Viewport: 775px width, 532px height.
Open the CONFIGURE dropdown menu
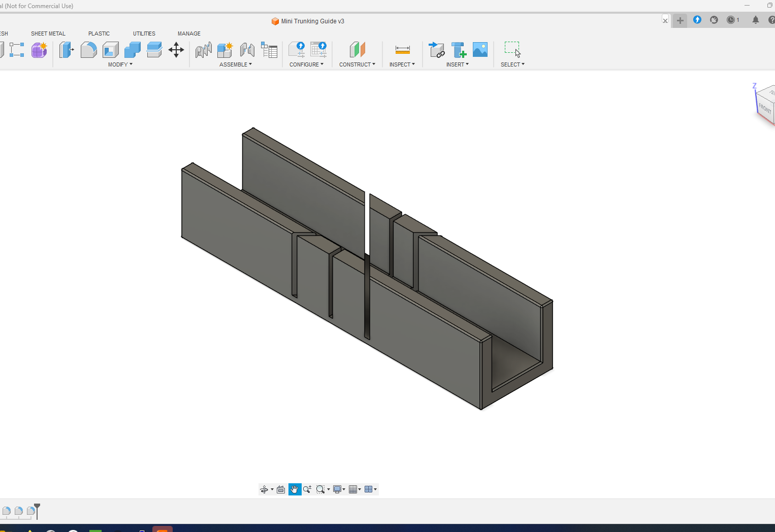coord(306,64)
